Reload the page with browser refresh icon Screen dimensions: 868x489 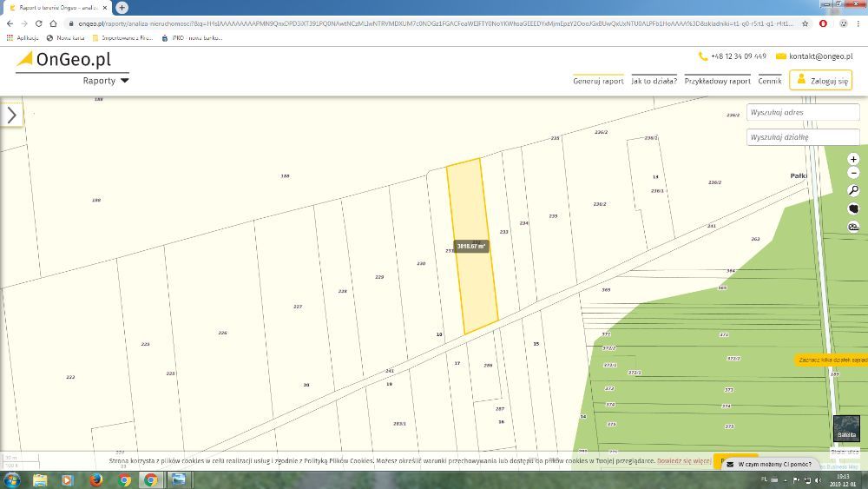click(38, 23)
